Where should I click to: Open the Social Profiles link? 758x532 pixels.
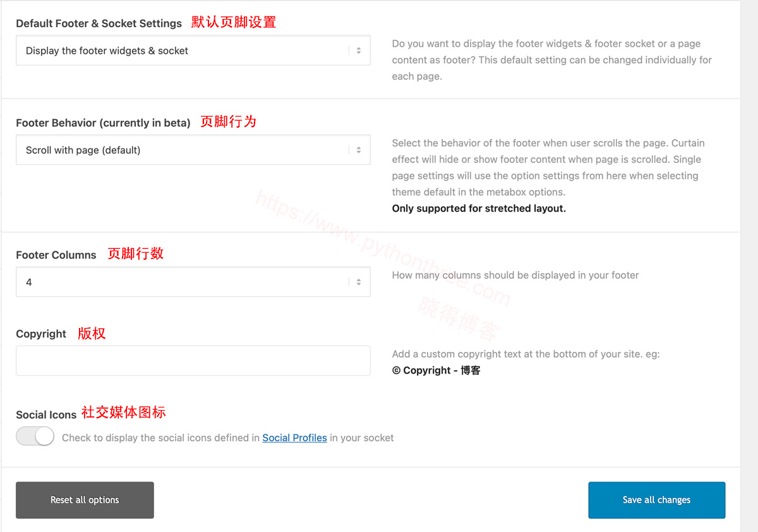coord(294,438)
